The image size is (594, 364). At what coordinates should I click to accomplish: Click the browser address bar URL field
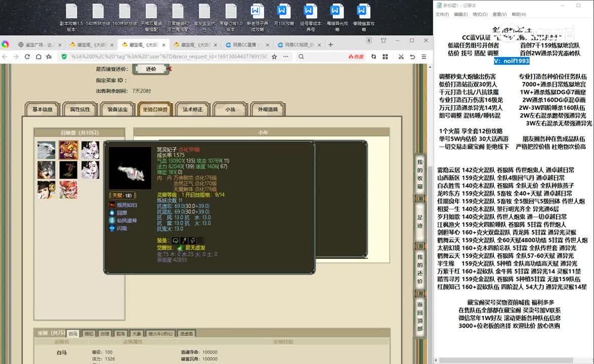pyautogui.click(x=169, y=57)
